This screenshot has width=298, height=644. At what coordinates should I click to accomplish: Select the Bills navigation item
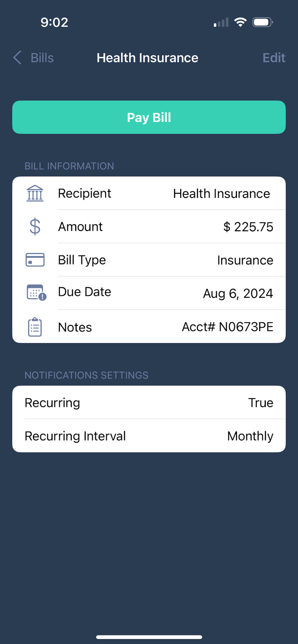pyautogui.click(x=41, y=58)
